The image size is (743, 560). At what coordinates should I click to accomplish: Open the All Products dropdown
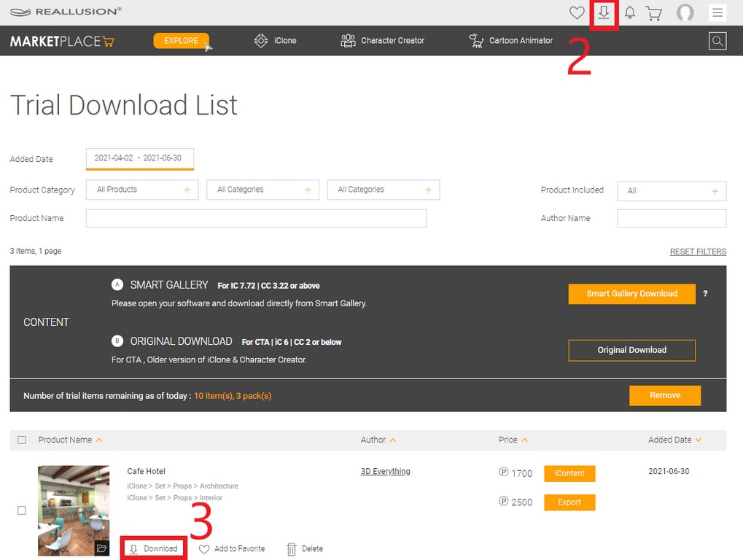tap(142, 190)
